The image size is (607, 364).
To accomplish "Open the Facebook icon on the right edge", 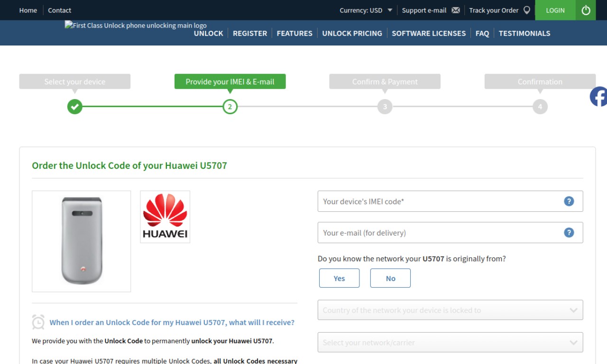I will click(x=598, y=97).
